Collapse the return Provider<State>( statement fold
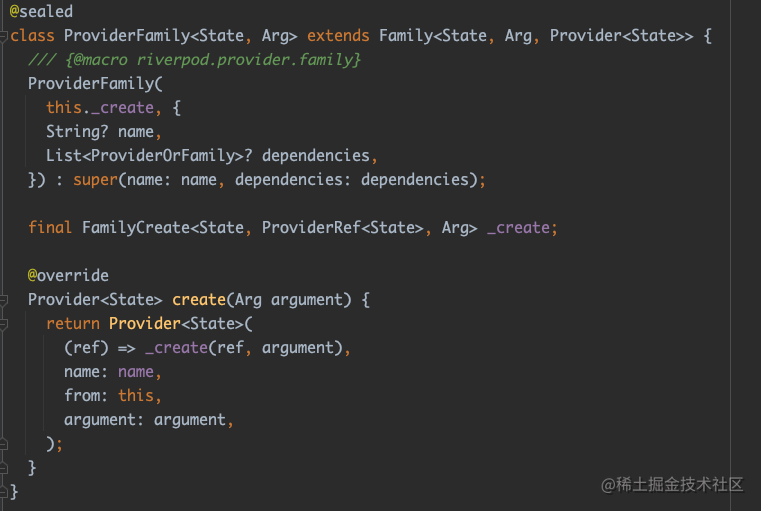 coord(3,324)
